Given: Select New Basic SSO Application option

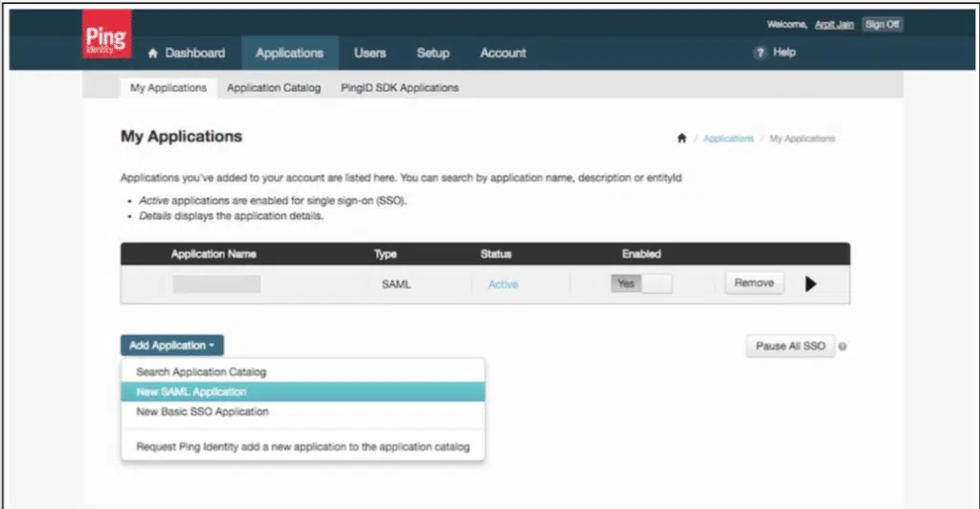Looking at the screenshot, I should click(x=302, y=412).
